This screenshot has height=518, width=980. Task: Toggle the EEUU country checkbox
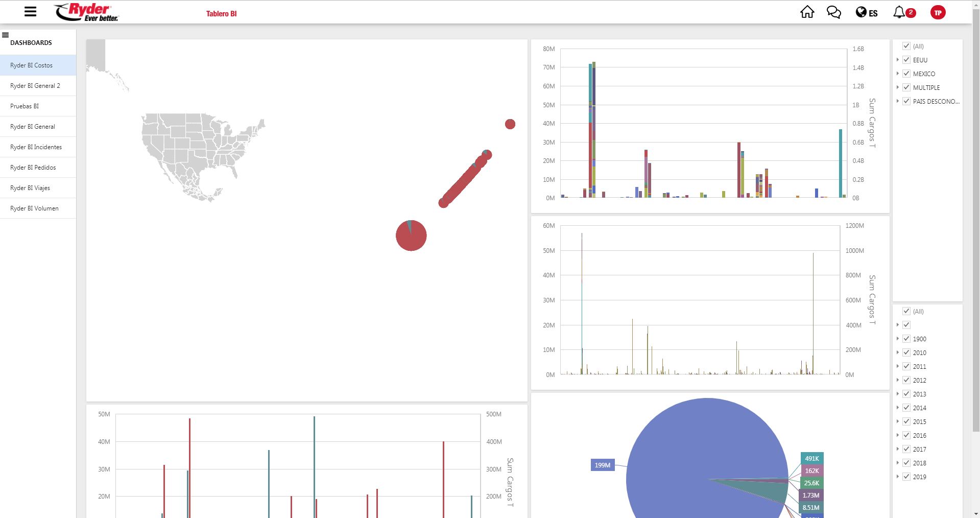pyautogui.click(x=906, y=60)
